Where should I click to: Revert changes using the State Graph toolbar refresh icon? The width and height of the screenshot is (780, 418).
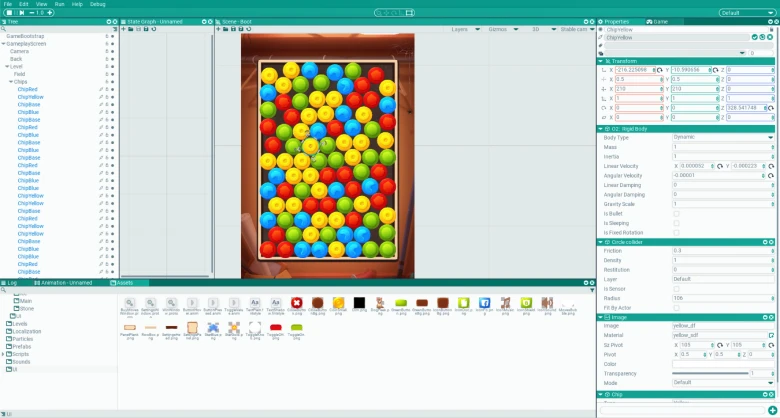[x=153, y=29]
